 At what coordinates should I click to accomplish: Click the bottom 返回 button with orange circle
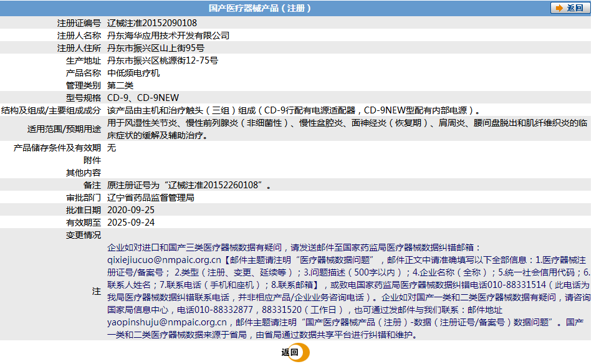click(295, 353)
